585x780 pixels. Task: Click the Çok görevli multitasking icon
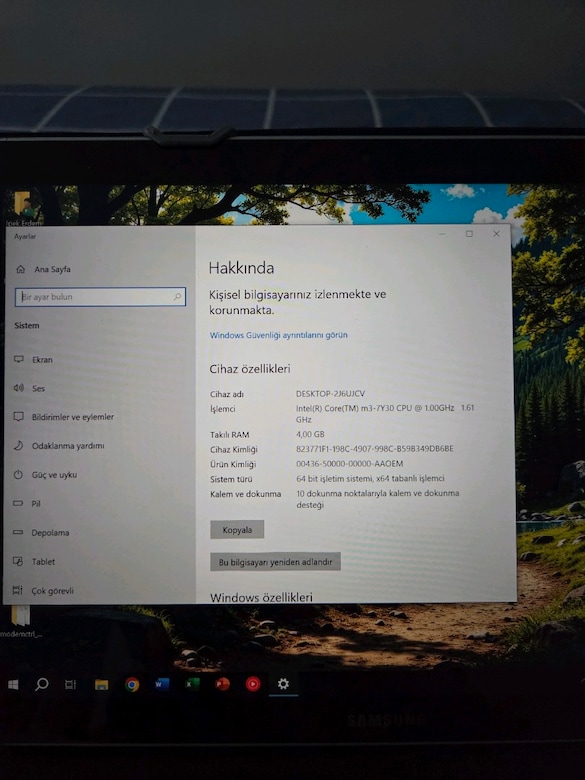17,590
